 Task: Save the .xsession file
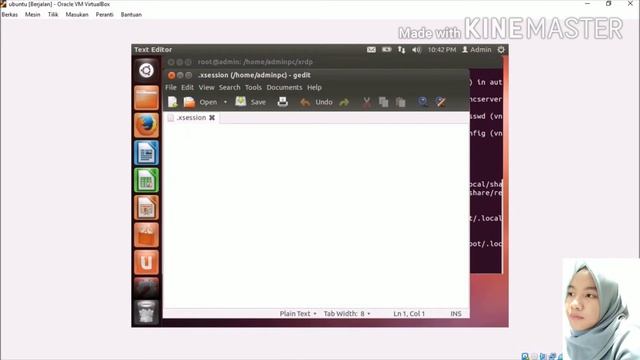[x=251, y=102]
